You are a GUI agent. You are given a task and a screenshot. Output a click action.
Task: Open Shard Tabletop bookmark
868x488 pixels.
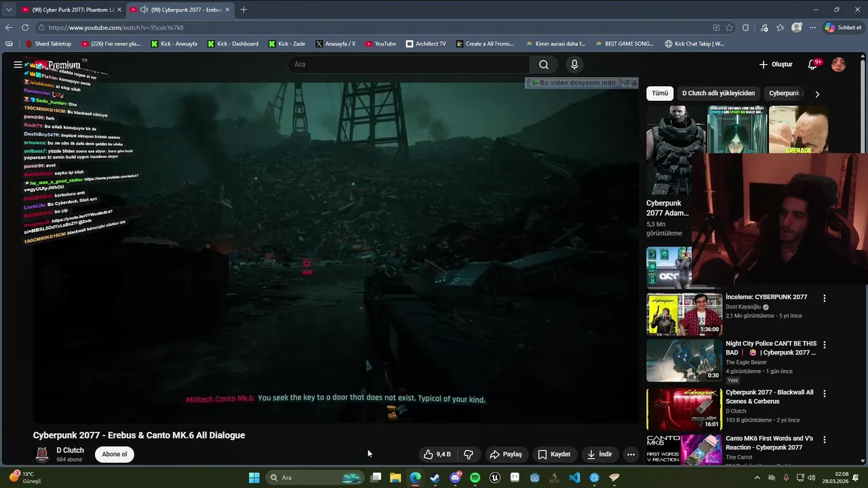pyautogui.click(x=47, y=43)
